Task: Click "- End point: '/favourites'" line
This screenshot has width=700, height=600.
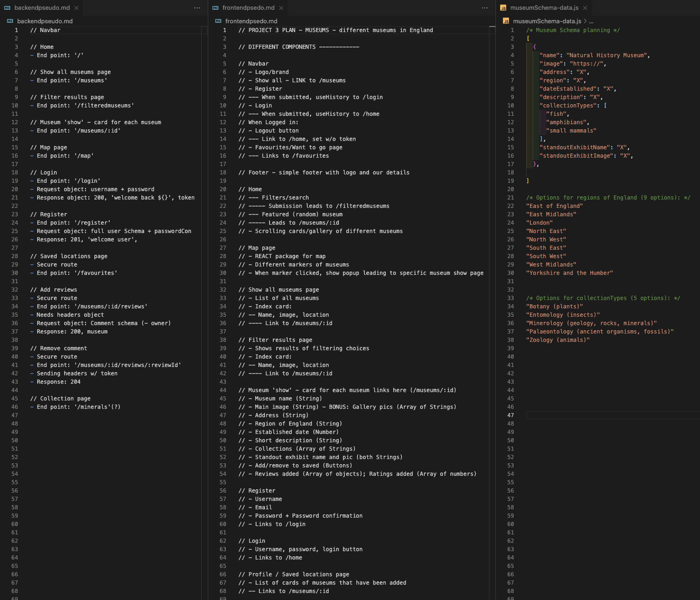Action: (x=73, y=273)
